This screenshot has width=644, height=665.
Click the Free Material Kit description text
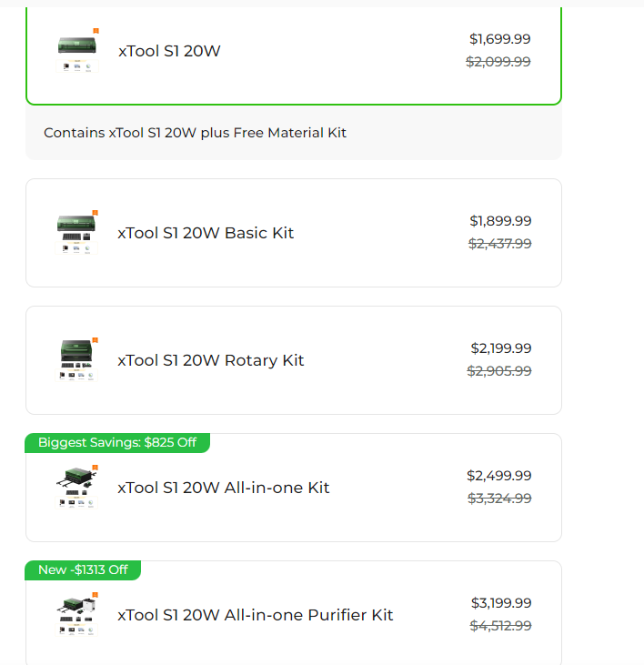tap(195, 133)
